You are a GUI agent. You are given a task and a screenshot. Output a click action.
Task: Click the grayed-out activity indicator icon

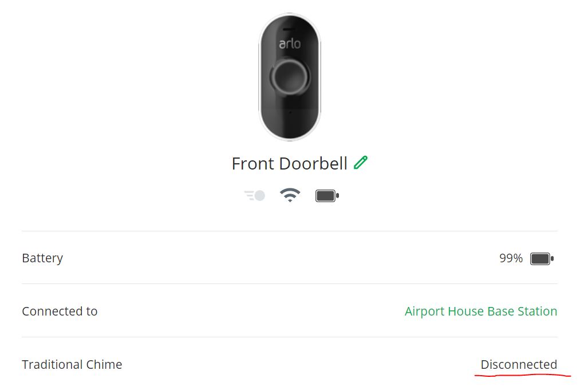click(254, 195)
